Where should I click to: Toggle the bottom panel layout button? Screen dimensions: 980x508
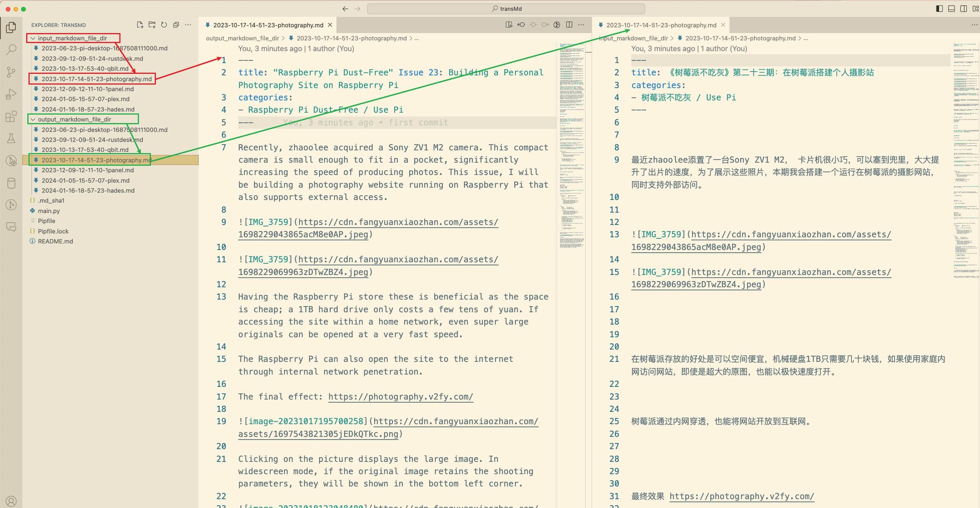[x=952, y=8]
